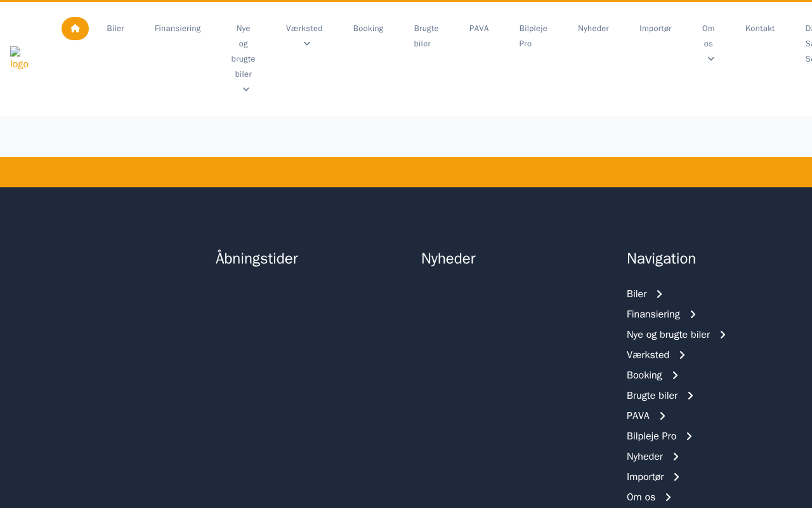Click the arrow icon beside footer Importør
812x508 pixels.
[x=676, y=477]
